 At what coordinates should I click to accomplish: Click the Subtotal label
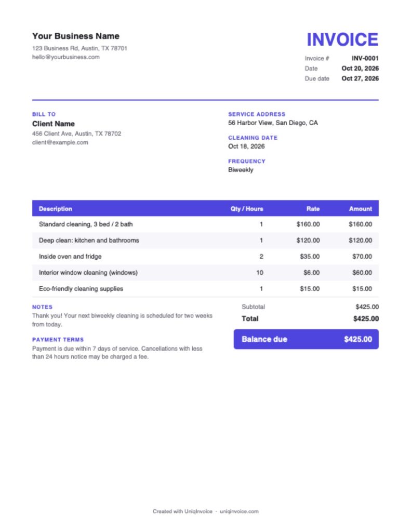click(253, 307)
